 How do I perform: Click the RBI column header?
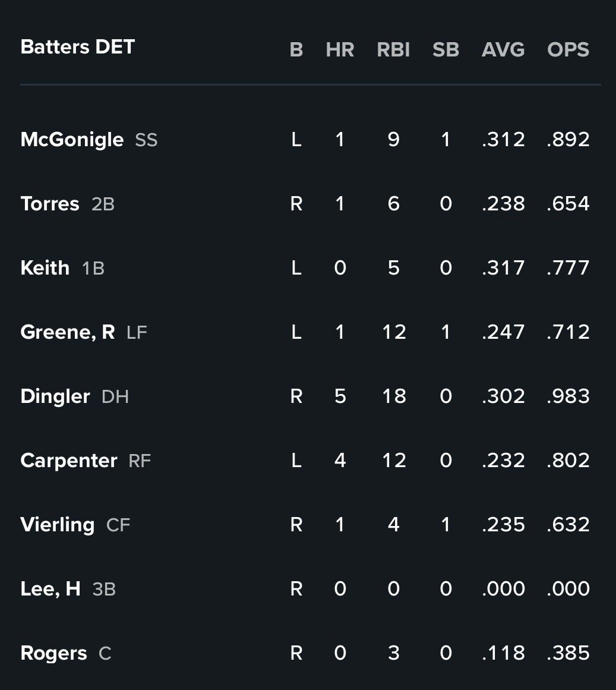click(393, 50)
